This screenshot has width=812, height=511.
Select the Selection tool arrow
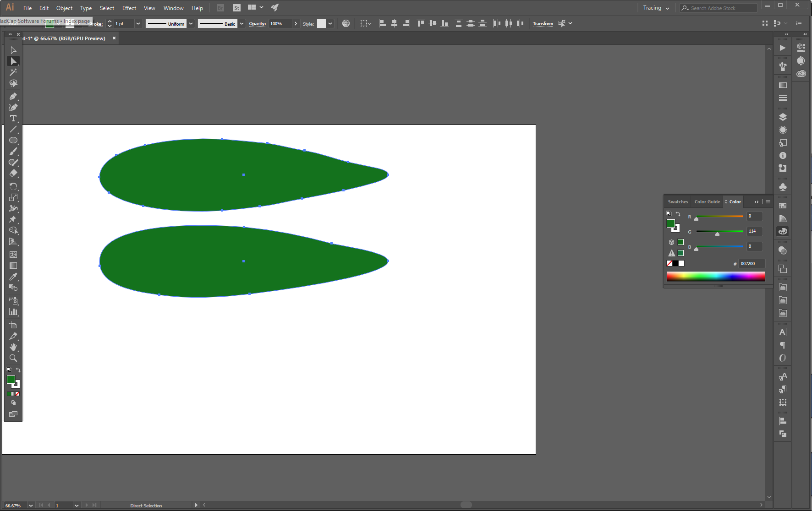pyautogui.click(x=13, y=50)
